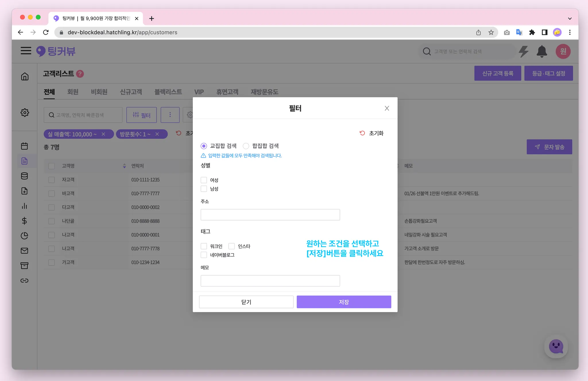Switch to the 블랙리스트 tab
588x381 pixels.
[x=168, y=92]
